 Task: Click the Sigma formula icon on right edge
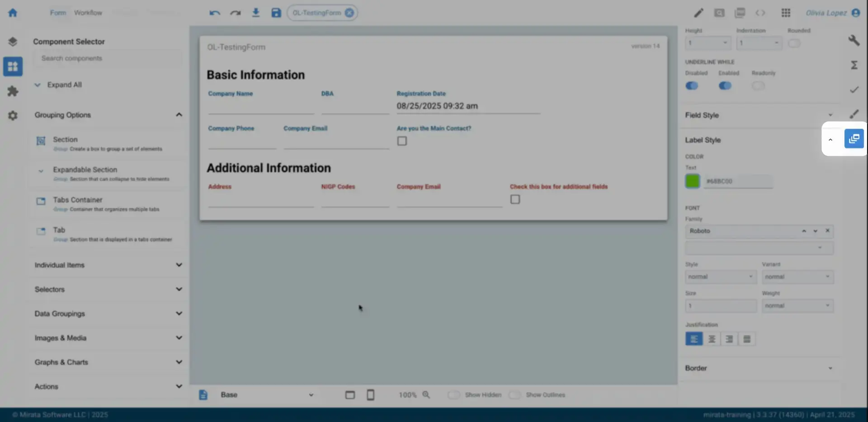point(854,65)
